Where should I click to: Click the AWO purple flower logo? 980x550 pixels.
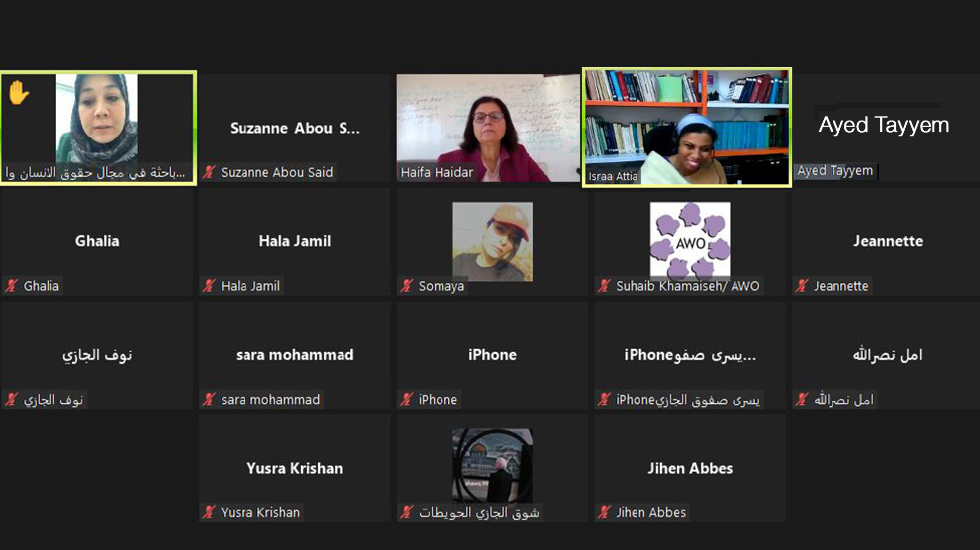point(690,239)
